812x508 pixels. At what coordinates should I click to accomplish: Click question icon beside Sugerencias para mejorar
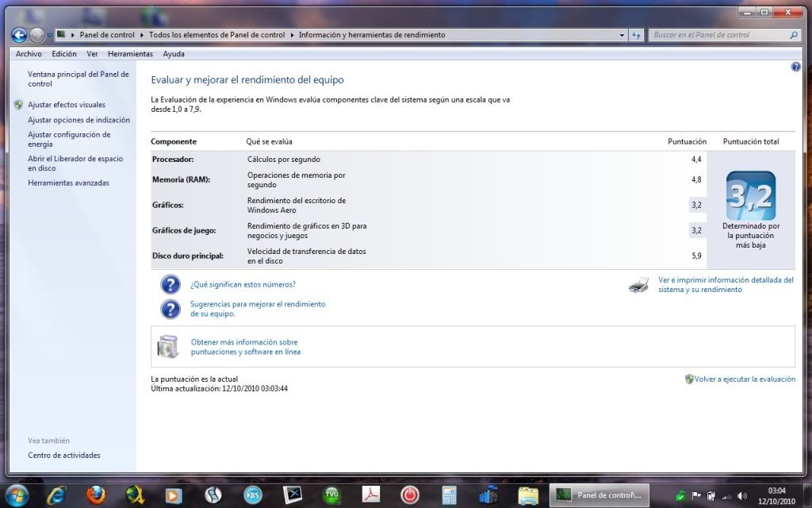(170, 309)
